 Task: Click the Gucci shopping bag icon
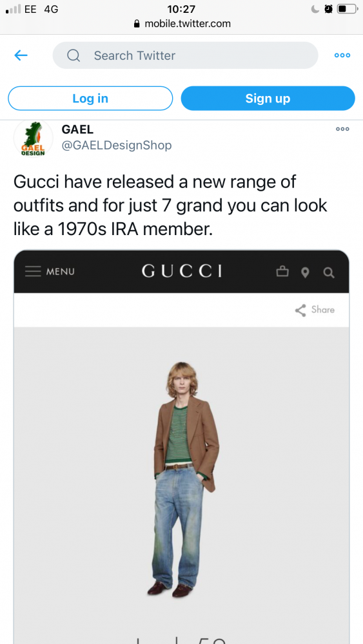[282, 272]
